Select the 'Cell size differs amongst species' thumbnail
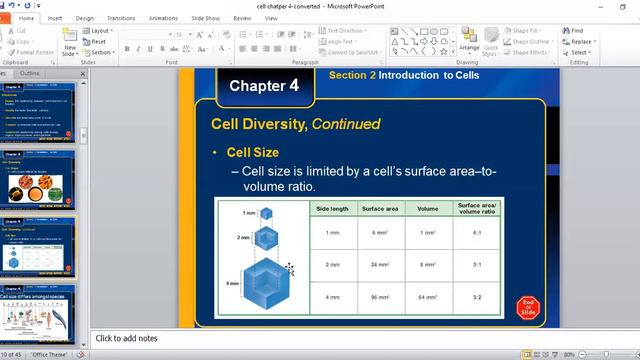Viewport: 640px width, 360px height. point(37,314)
